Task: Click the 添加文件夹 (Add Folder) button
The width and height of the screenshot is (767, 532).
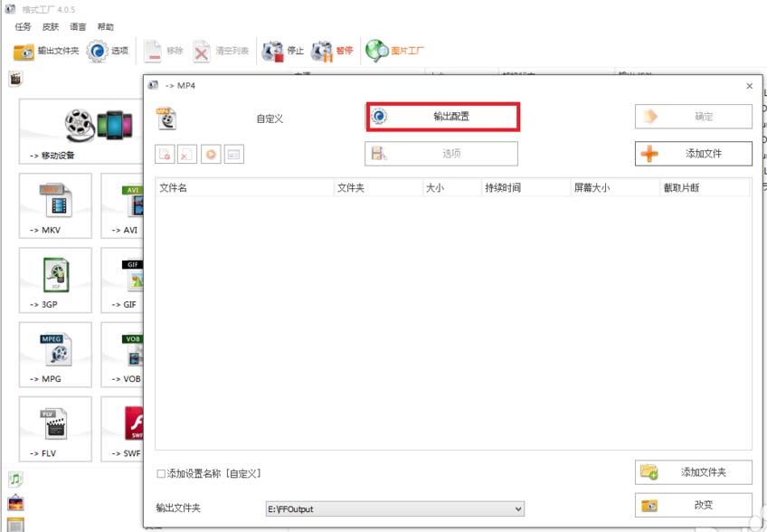Action: tap(693, 471)
